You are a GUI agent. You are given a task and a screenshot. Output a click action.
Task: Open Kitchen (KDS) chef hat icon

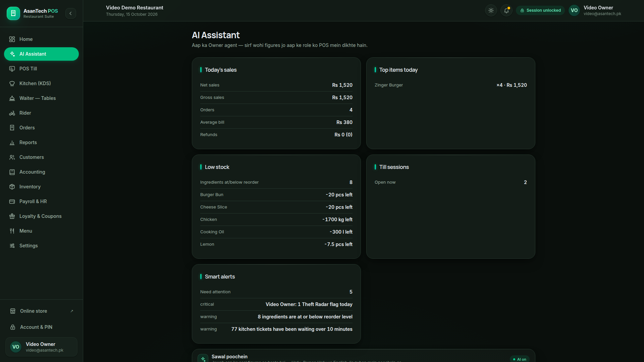click(x=12, y=83)
